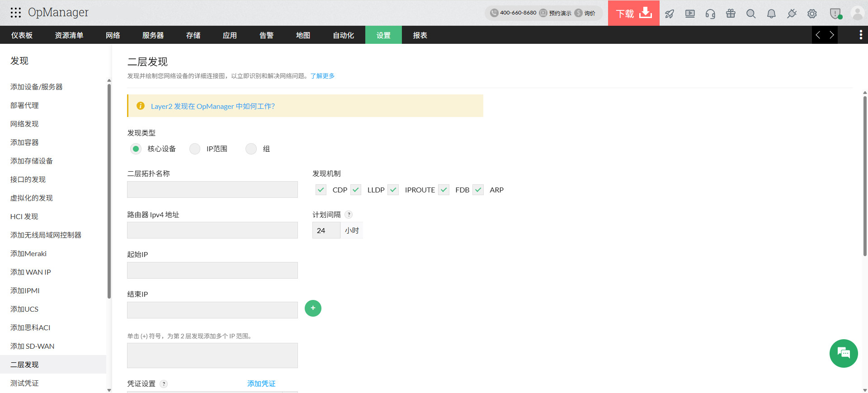This screenshot has width=868, height=393.
Task: Click the 添加凭证 link
Action: pyautogui.click(x=261, y=384)
